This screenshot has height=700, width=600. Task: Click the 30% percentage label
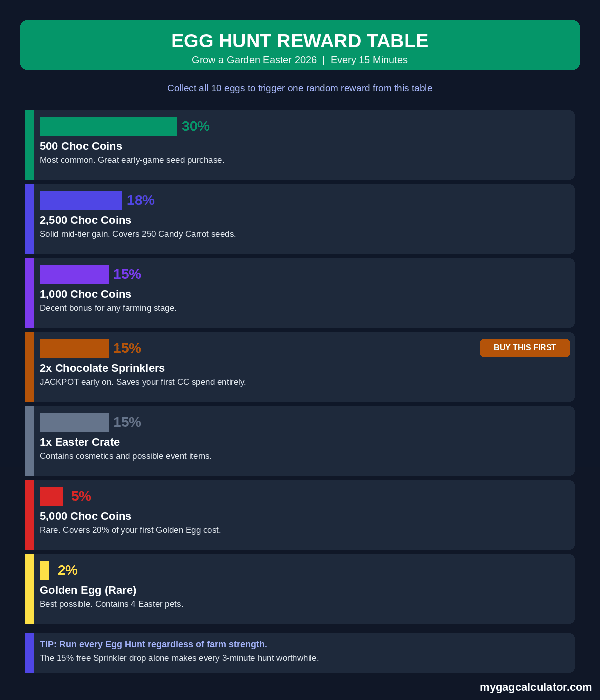(x=195, y=126)
